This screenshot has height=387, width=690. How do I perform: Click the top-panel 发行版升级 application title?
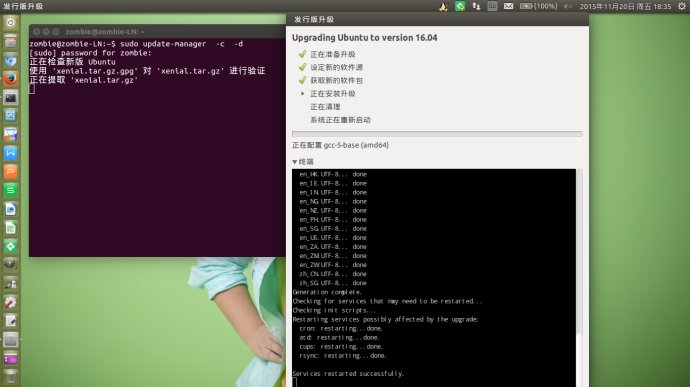23,6
